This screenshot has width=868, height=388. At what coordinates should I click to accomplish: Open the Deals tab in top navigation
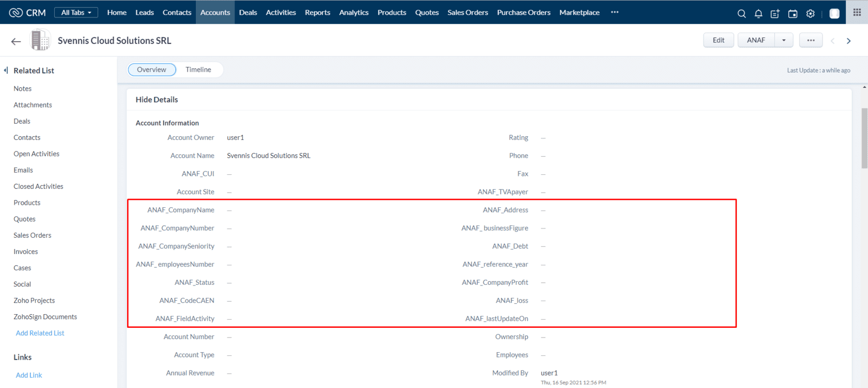[x=248, y=12]
